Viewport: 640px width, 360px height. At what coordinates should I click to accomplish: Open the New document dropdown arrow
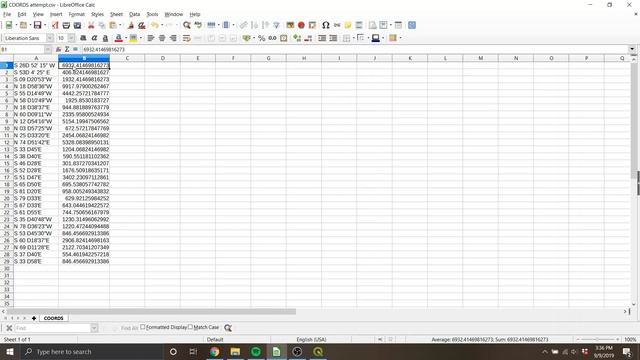16,25
